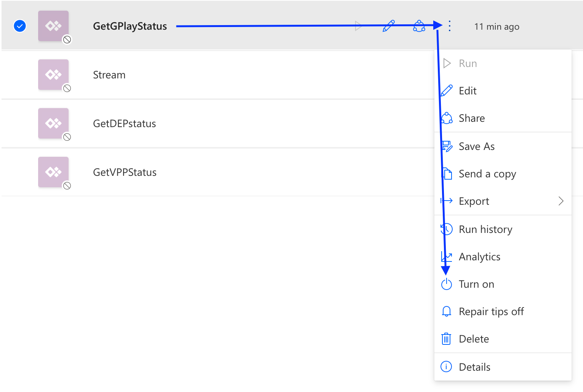This screenshot has height=392, width=583.
Task: Expand the Export submenu chevron
Action: pyautogui.click(x=561, y=201)
